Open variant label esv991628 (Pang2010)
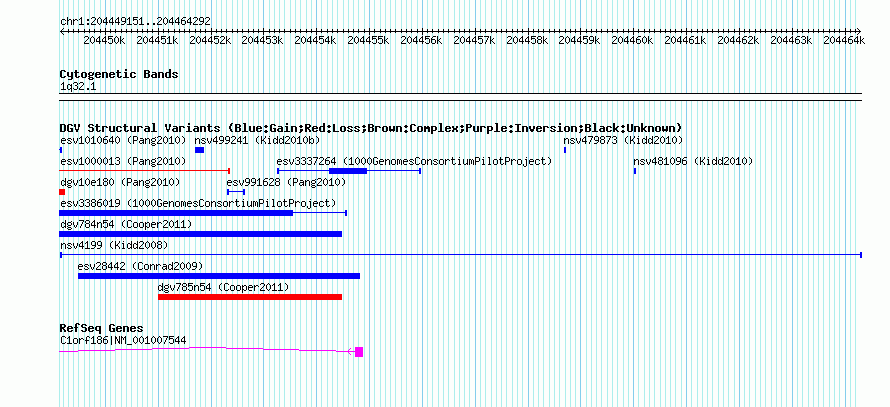This screenshot has height=407, width=890. (x=286, y=182)
